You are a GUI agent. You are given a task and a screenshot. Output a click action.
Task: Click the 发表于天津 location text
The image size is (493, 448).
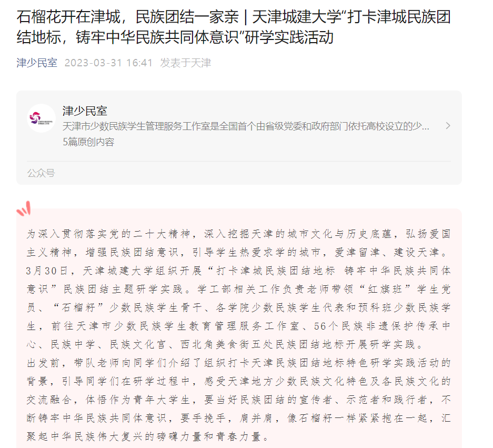(x=186, y=63)
